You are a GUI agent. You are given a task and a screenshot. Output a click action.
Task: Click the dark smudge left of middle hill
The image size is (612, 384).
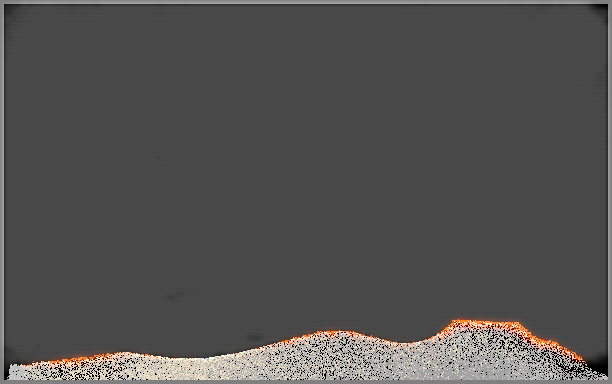pos(254,338)
